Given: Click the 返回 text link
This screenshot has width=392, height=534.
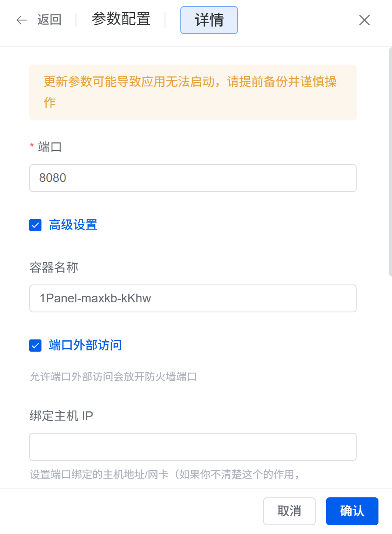Looking at the screenshot, I should (49, 20).
